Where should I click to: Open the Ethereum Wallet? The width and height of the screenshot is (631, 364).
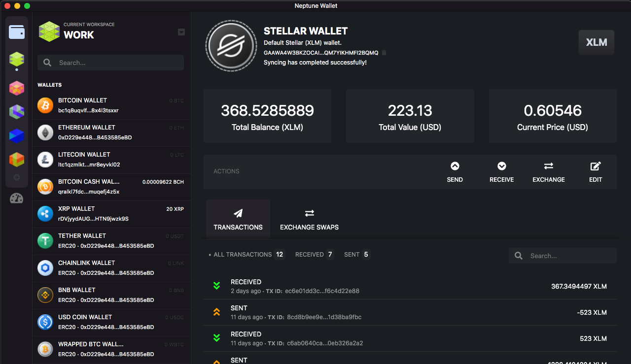[x=111, y=132]
